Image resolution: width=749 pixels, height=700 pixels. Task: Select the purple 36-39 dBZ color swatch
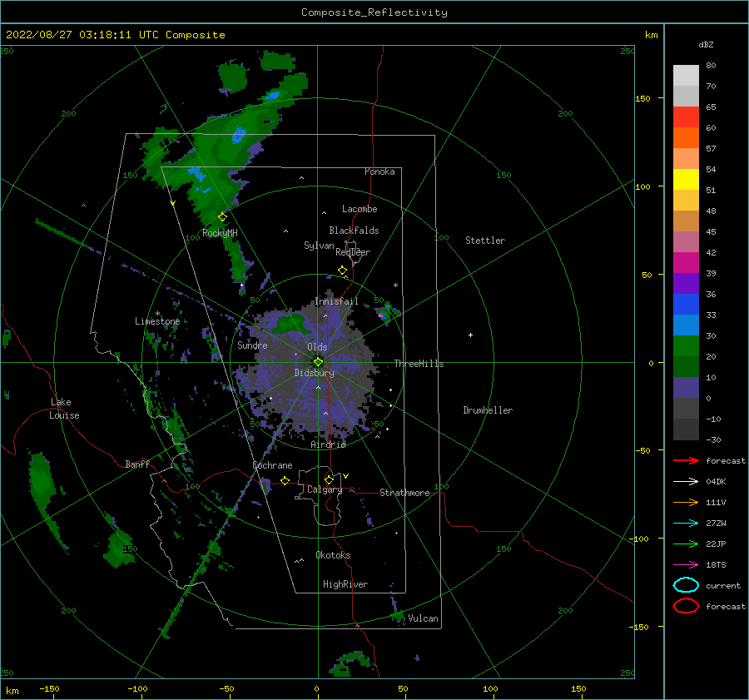point(686,284)
